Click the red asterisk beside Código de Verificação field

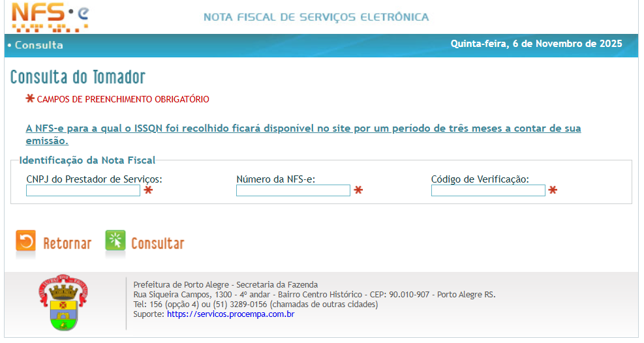click(x=553, y=190)
